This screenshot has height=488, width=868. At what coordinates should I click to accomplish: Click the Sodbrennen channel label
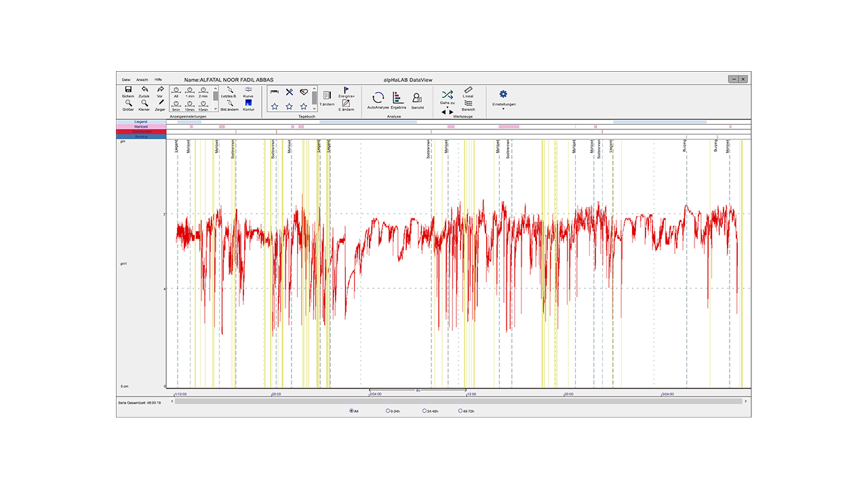[141, 131]
